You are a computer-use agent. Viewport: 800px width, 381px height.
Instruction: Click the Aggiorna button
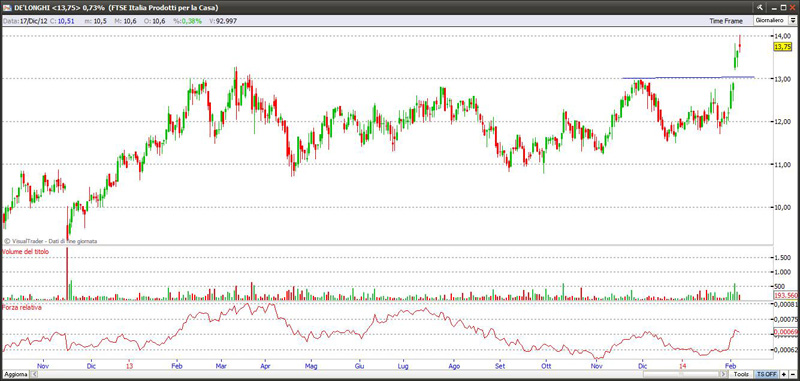[x=16, y=374]
